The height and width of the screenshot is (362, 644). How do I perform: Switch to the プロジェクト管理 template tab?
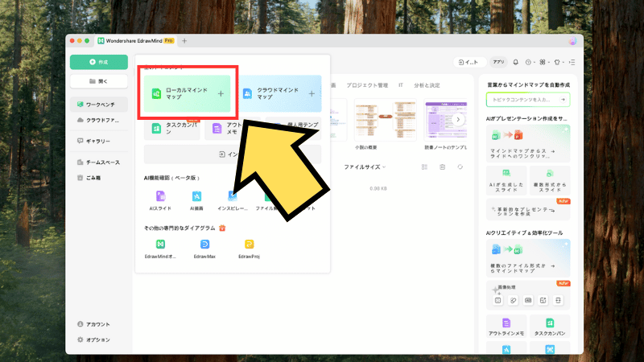click(367, 85)
